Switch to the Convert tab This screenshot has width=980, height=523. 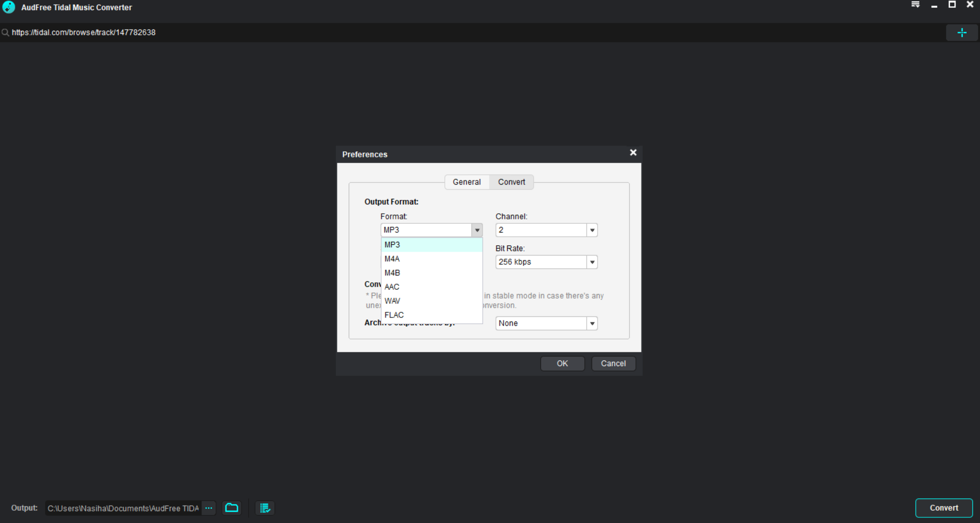click(x=511, y=182)
